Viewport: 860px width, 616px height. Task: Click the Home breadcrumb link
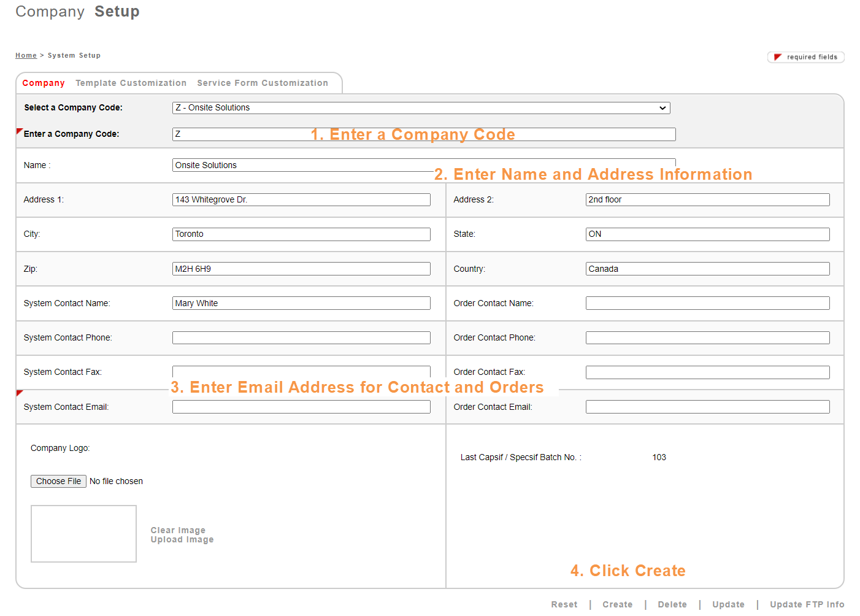point(26,55)
